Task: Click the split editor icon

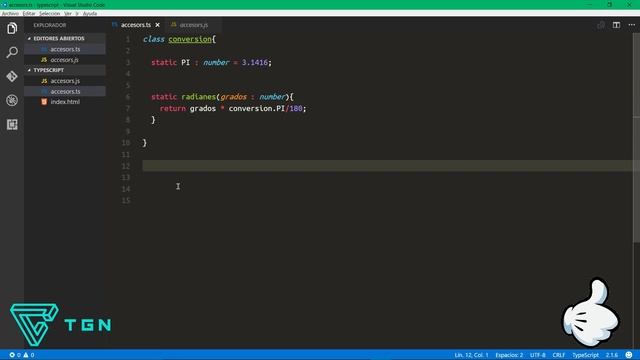Action: tap(616, 25)
